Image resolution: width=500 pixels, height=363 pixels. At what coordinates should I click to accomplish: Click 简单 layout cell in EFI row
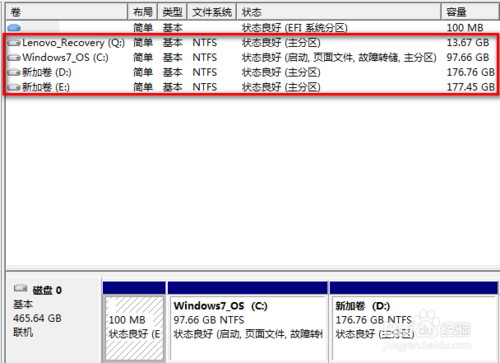[x=143, y=28]
